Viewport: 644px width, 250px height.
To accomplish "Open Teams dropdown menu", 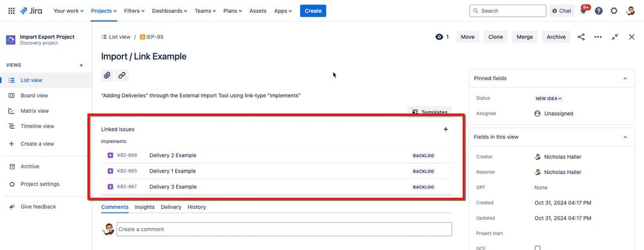I will [206, 11].
